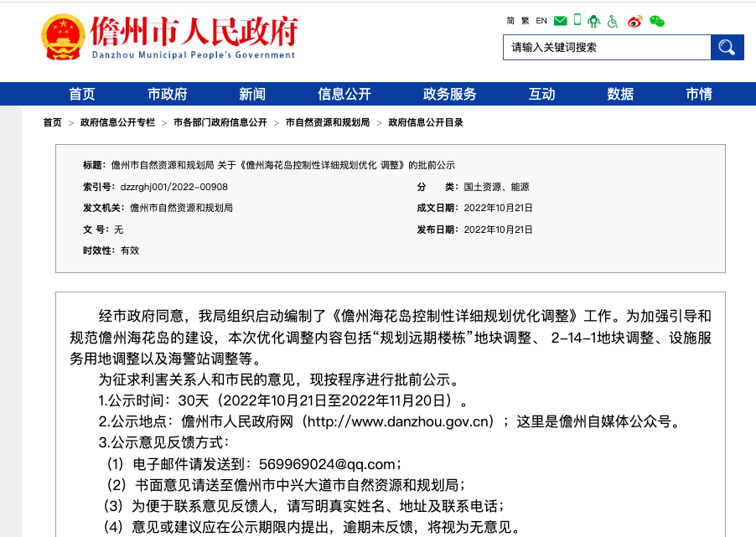756x537 pixels.
Task: Focus the keyword search input field
Action: pyautogui.click(x=607, y=47)
